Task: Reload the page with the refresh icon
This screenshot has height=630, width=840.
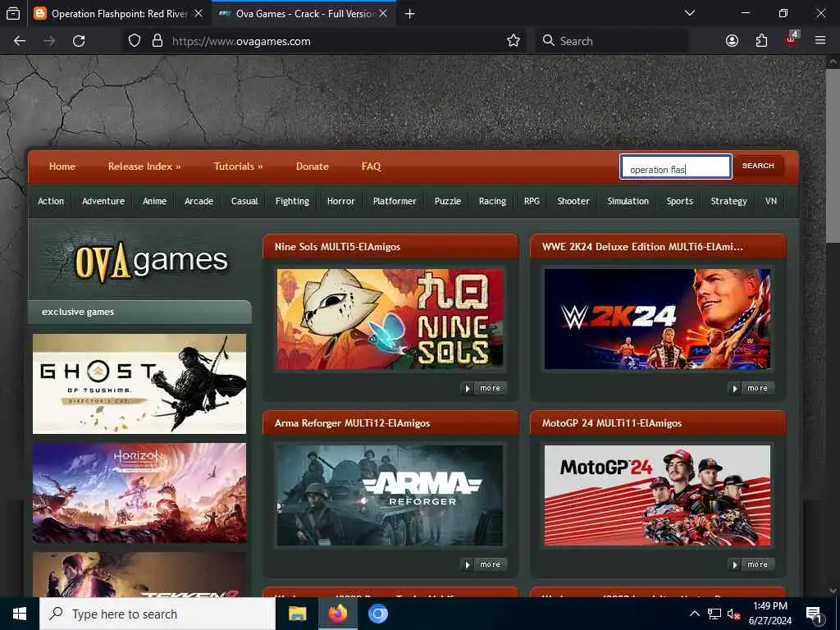Action: point(79,41)
